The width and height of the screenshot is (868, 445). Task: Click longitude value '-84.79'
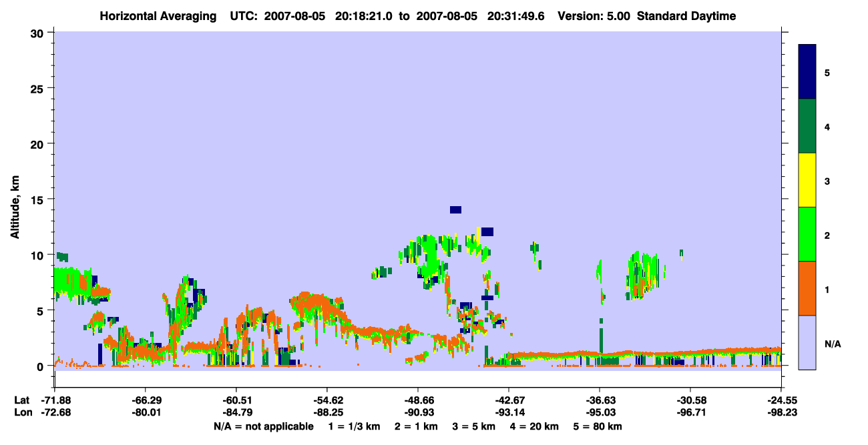pos(236,412)
